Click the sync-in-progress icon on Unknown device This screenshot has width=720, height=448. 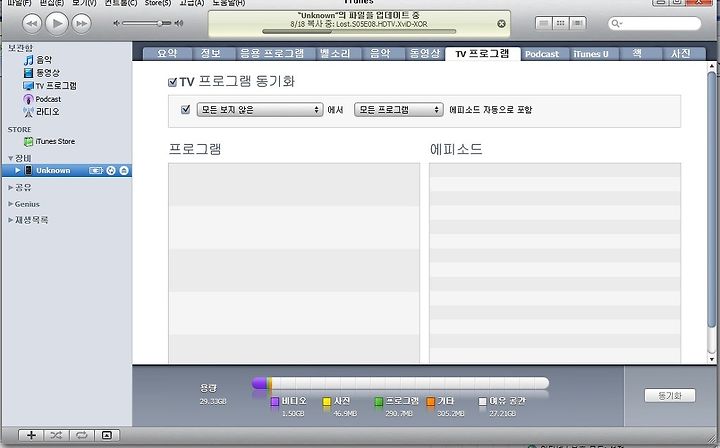(x=111, y=171)
